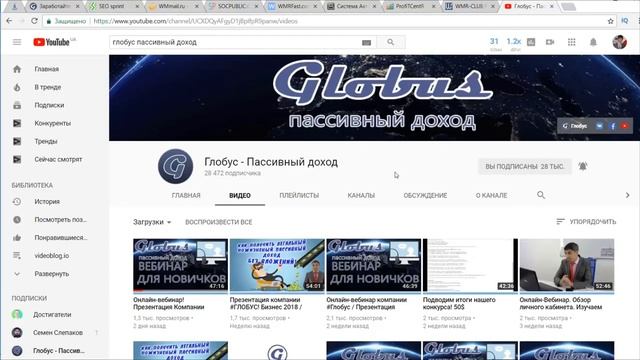Click ВЫ ПОДПИСАНЫ 28 ТЫС. button
The height and width of the screenshot is (360, 640).
(x=525, y=167)
